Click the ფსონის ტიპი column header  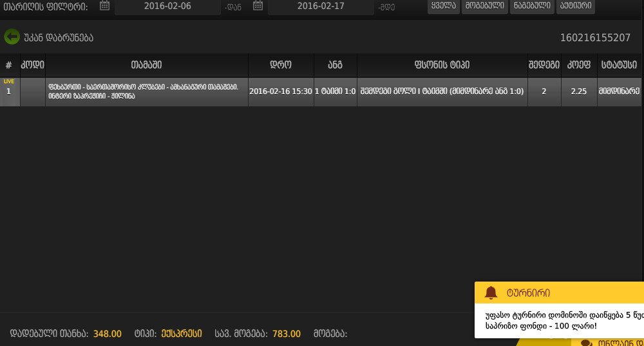pos(442,65)
